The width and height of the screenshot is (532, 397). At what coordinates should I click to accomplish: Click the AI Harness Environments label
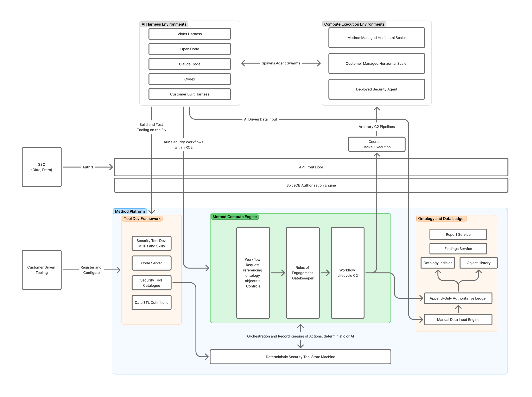click(x=164, y=24)
